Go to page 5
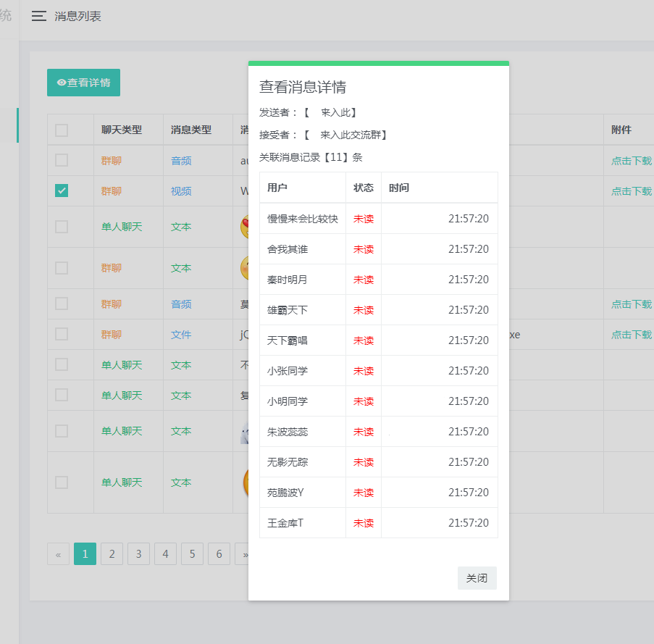The image size is (654, 644). click(192, 554)
